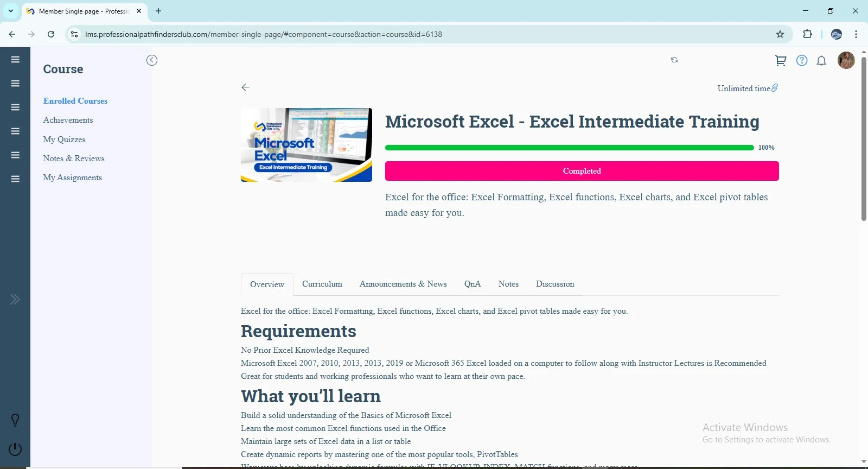This screenshot has height=469, width=868.
Task: Click the 100% progress label
Action: click(x=766, y=148)
